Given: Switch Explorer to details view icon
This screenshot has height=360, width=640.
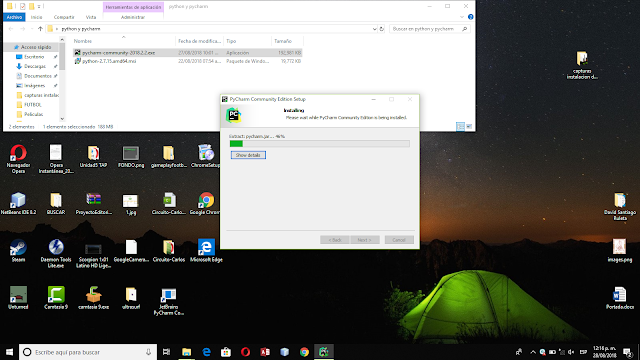Looking at the screenshot, I should (x=460, y=127).
